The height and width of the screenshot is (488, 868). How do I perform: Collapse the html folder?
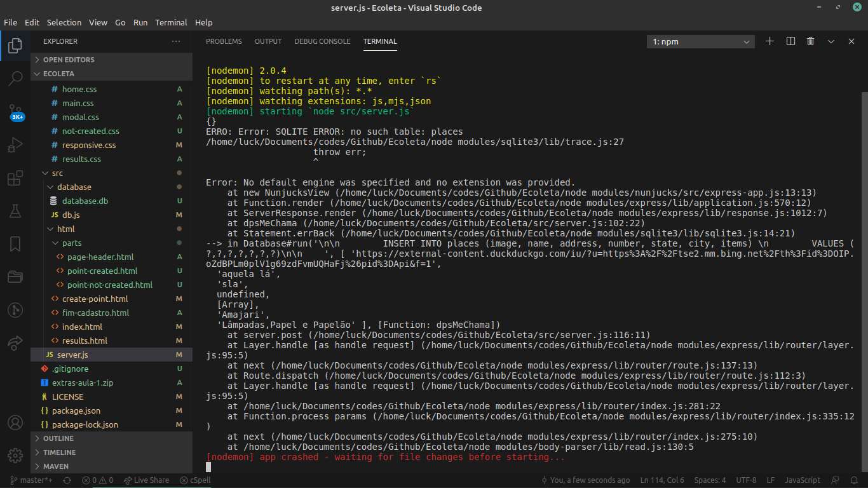tap(112, 229)
